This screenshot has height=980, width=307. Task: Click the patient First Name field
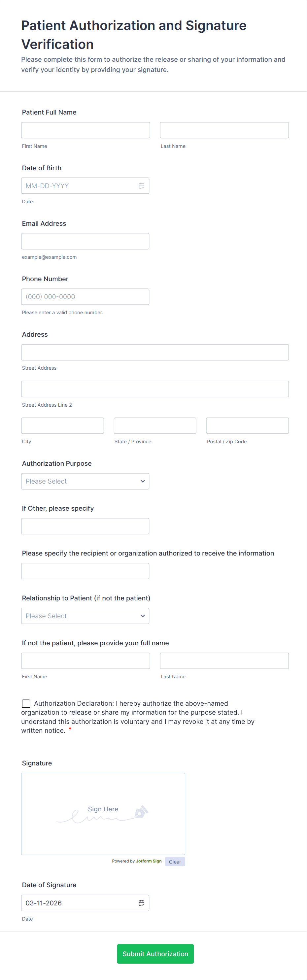(x=85, y=130)
